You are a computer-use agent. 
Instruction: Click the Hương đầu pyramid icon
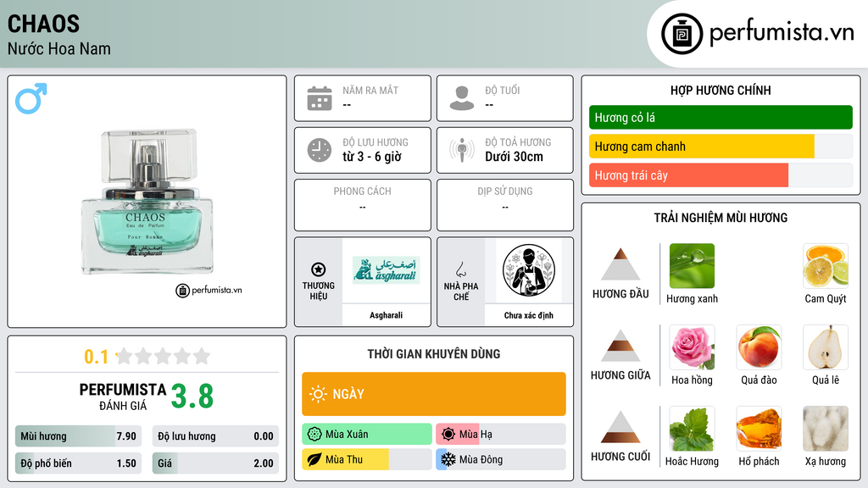click(620, 264)
